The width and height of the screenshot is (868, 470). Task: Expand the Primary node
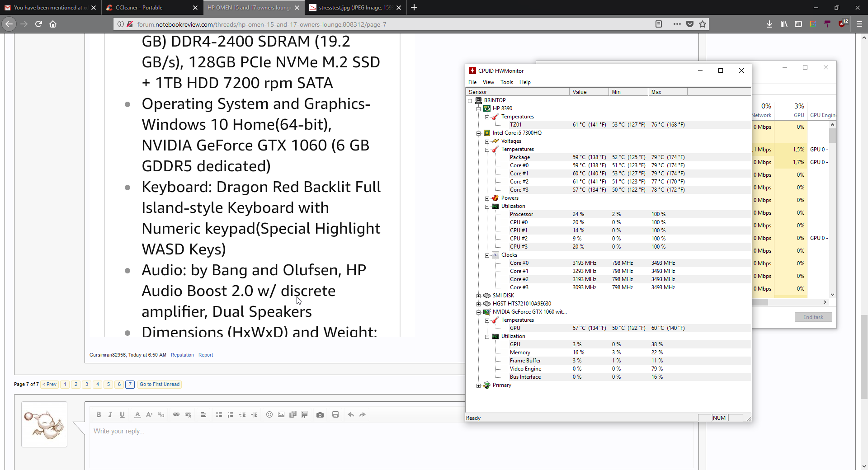[479, 385]
